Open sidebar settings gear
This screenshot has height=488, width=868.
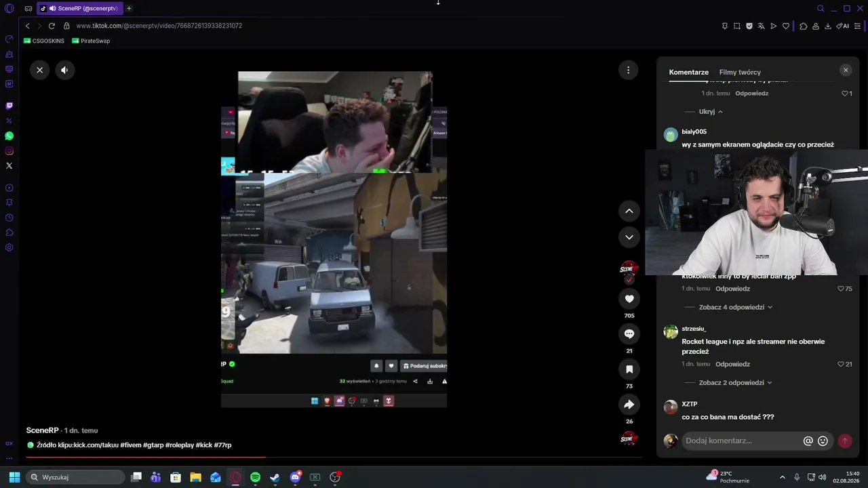(9, 247)
